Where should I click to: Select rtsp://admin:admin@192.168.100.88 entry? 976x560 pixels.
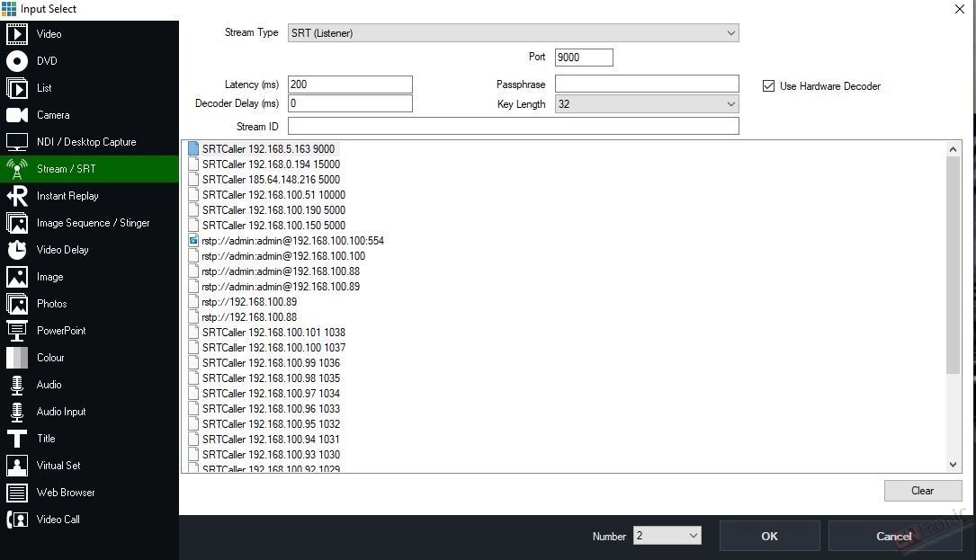click(281, 271)
